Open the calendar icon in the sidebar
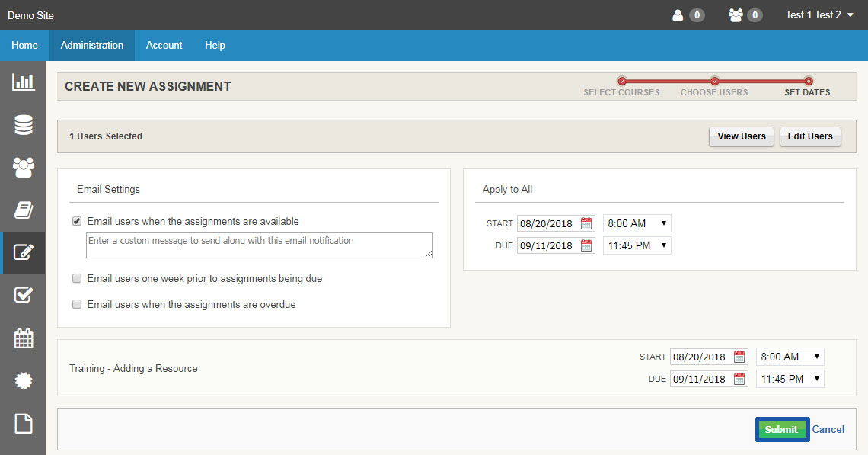This screenshot has height=455, width=868. pos(23,338)
